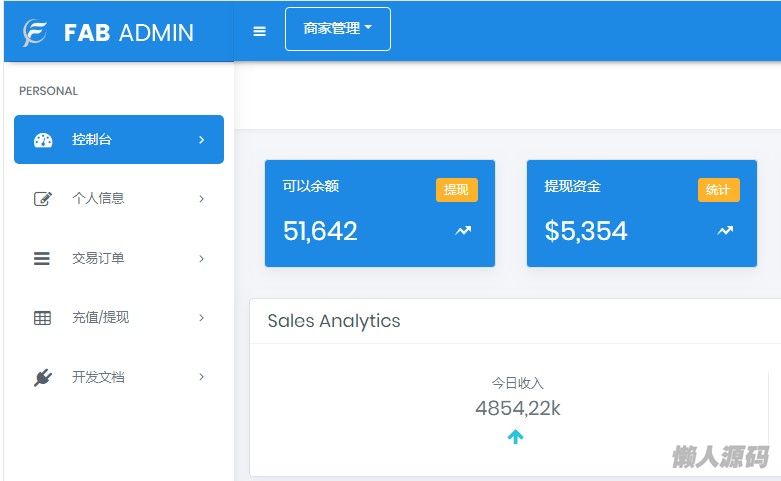
Task: Click the 交易订单 list icon
Action: tap(42, 259)
